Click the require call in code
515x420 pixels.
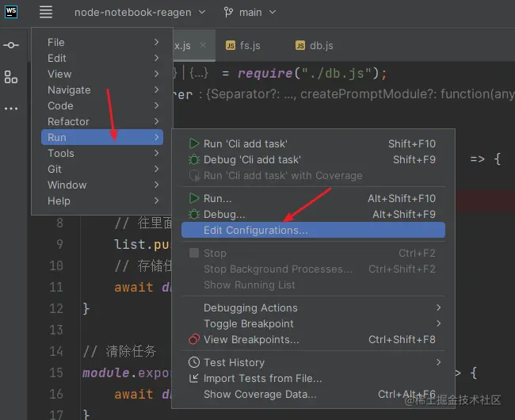pyautogui.click(x=265, y=73)
